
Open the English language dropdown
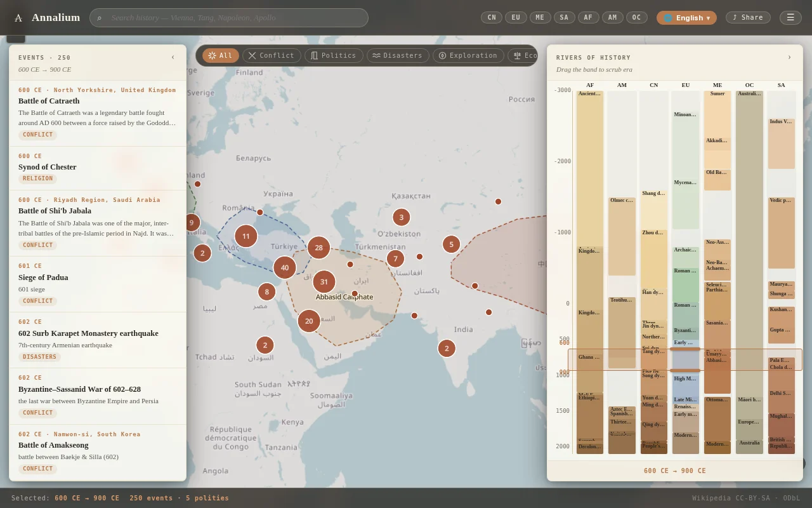coord(686,18)
